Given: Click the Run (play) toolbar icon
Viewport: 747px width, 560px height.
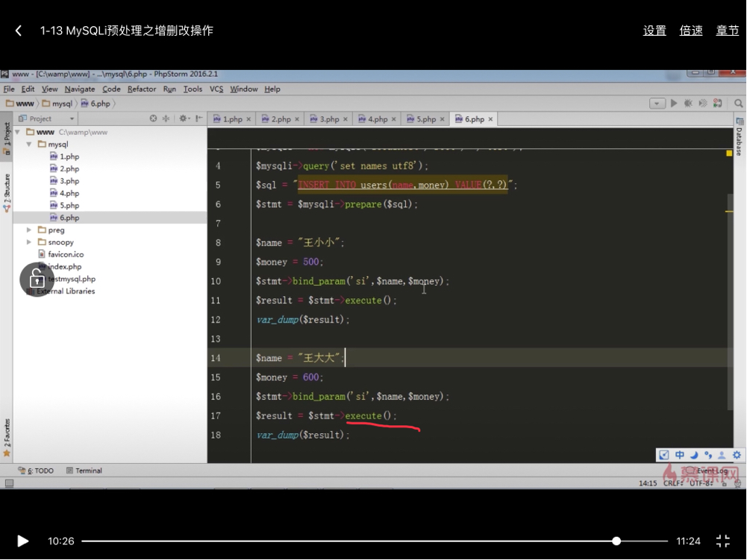Looking at the screenshot, I should 674,104.
